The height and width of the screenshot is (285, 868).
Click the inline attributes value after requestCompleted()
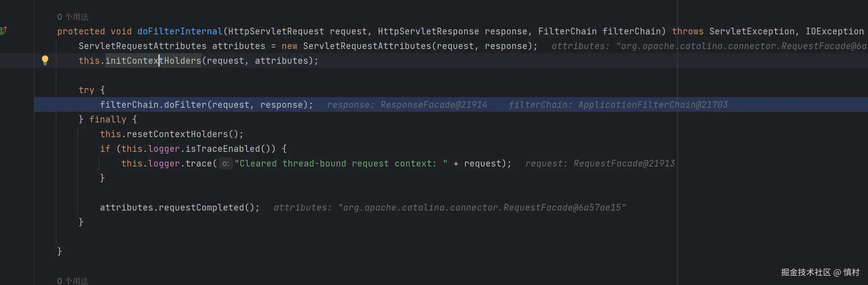tap(481, 208)
